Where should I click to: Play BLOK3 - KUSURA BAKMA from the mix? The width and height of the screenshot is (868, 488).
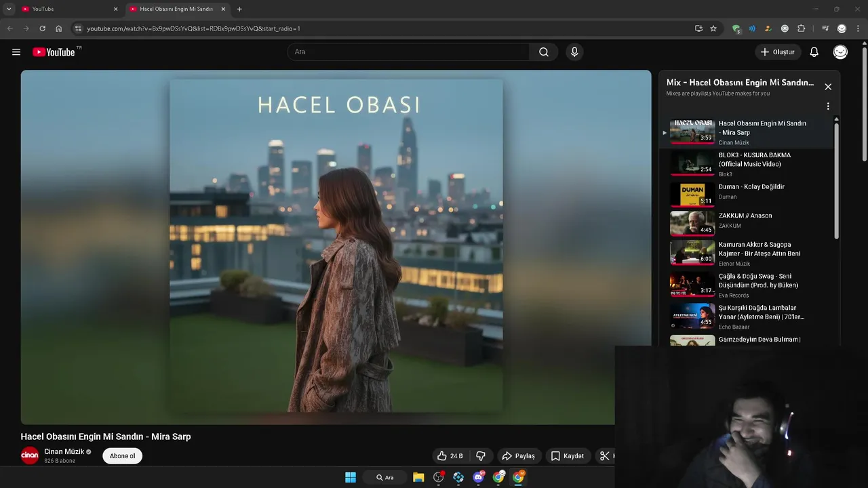(x=745, y=164)
